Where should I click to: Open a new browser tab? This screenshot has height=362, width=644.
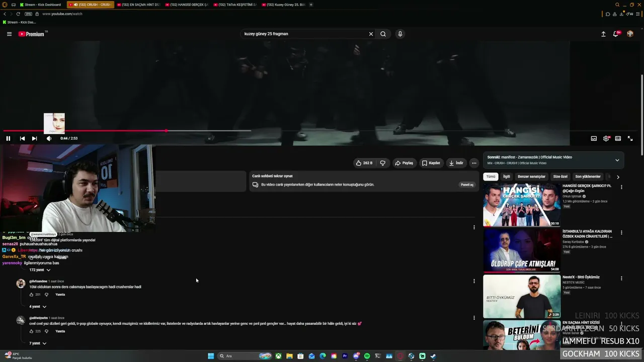(x=311, y=5)
